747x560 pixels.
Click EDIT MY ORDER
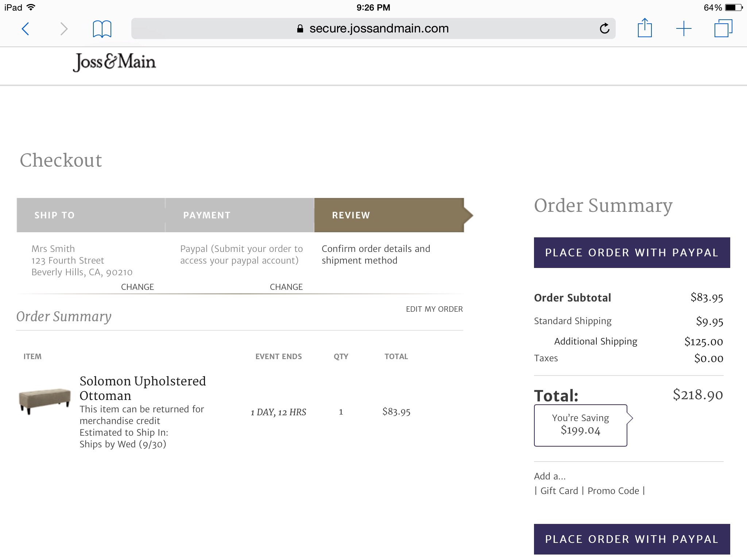click(x=434, y=309)
